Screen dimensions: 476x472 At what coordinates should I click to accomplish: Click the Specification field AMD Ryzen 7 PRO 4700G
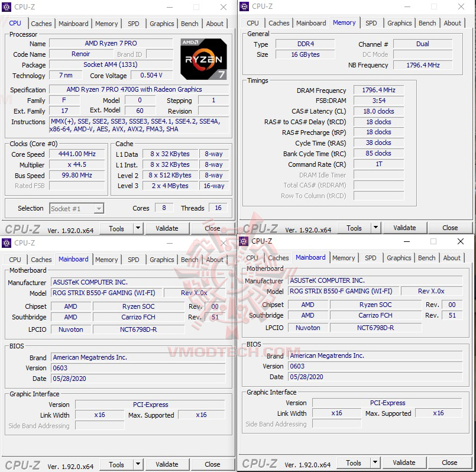(x=139, y=89)
